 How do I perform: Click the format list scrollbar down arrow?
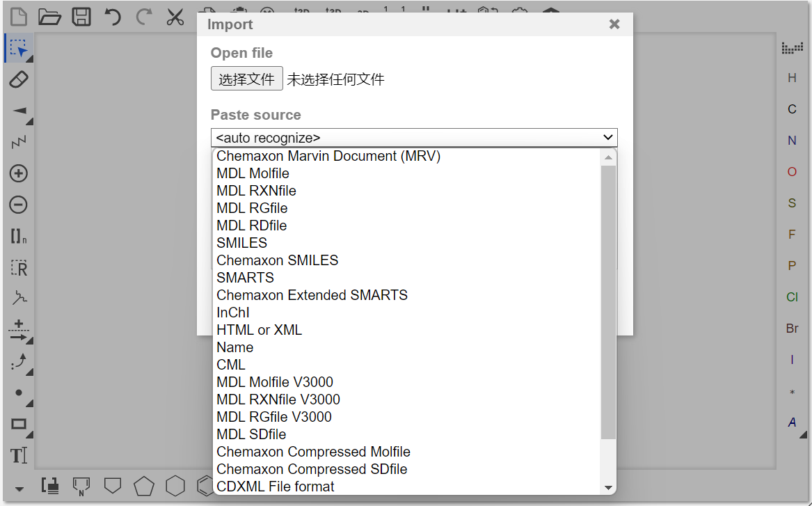pos(609,488)
